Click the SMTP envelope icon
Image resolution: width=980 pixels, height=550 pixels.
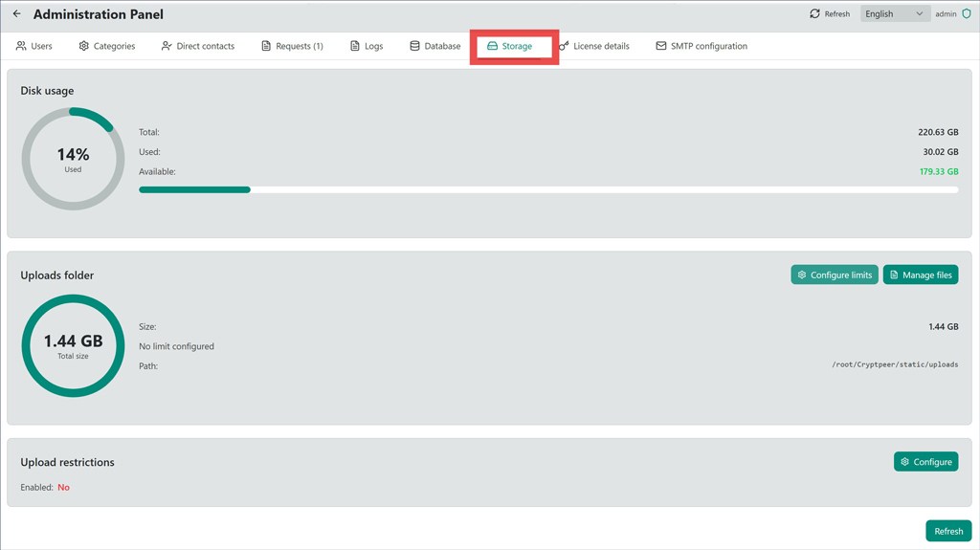[x=660, y=46]
